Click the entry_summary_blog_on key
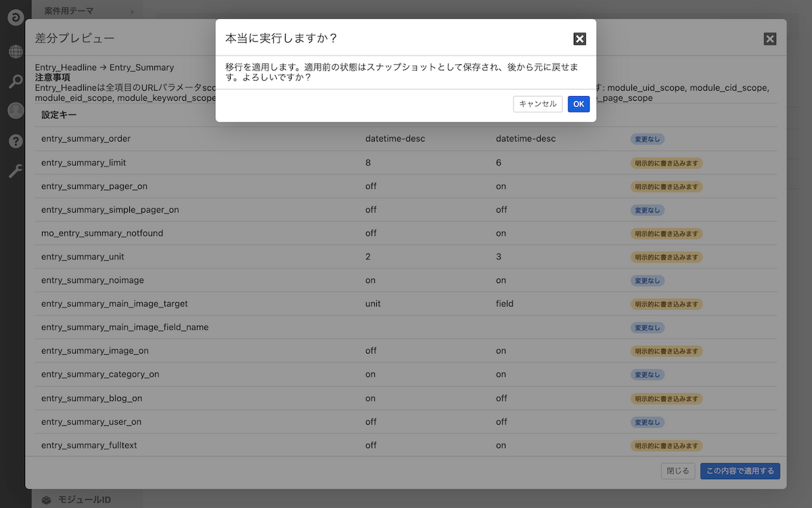 [92, 398]
